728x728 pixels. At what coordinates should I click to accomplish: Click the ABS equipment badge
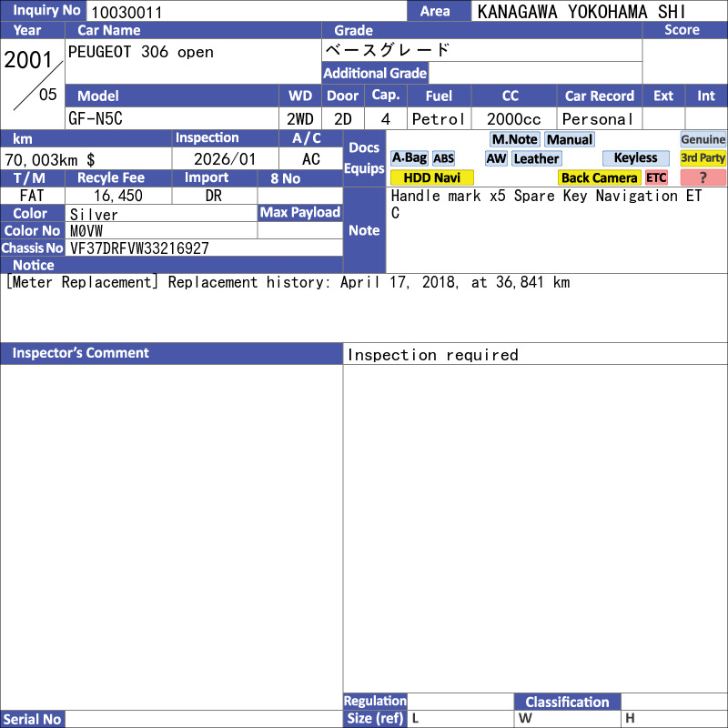point(443,158)
